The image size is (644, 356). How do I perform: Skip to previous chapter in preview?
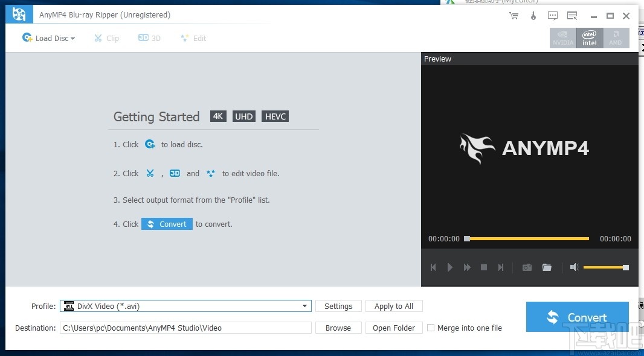point(433,267)
